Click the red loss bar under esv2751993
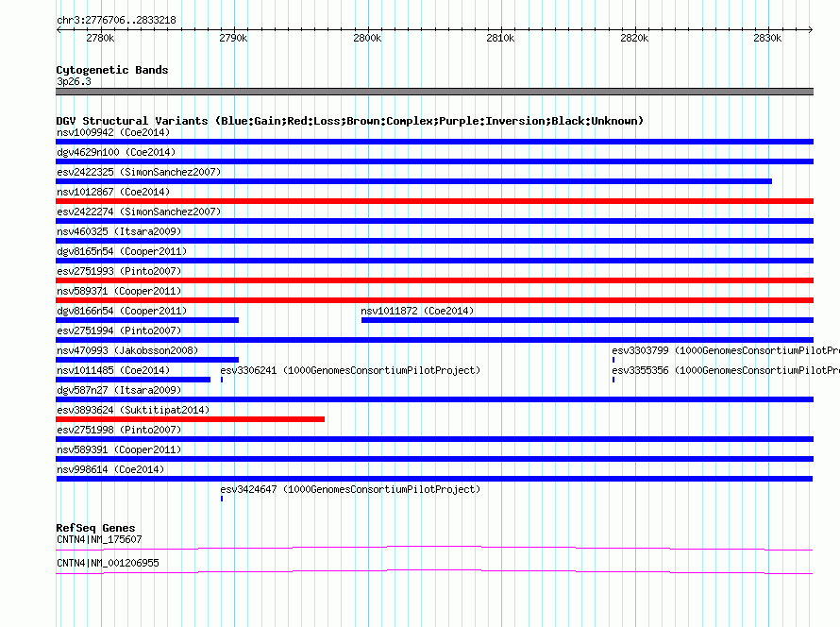 pyautogui.click(x=434, y=280)
